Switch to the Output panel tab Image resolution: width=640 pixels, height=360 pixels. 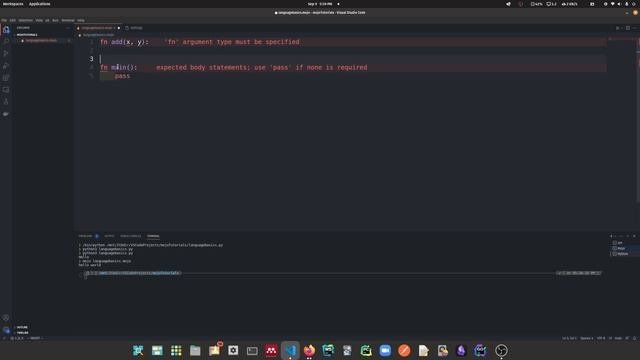109,236
